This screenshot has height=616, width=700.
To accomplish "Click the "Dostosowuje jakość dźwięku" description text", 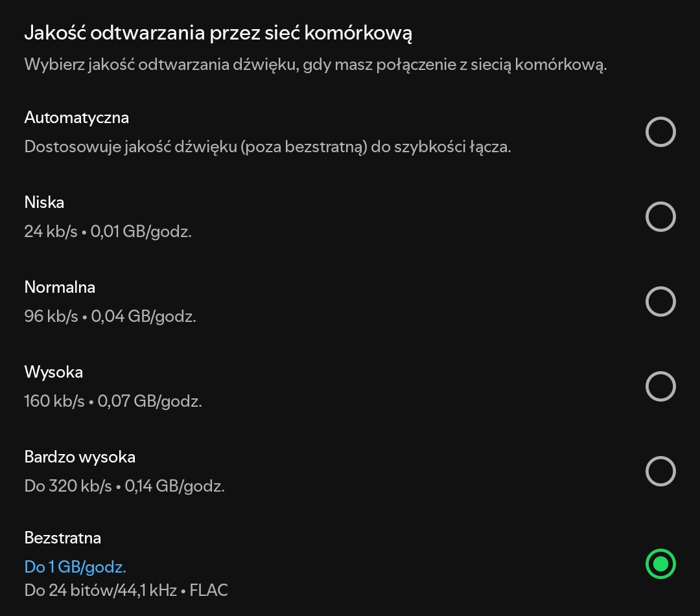I will click(268, 146).
